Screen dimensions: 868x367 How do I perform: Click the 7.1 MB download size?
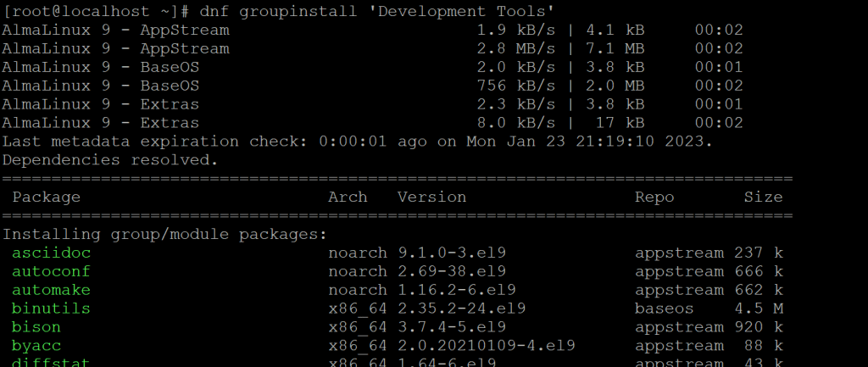(x=615, y=48)
